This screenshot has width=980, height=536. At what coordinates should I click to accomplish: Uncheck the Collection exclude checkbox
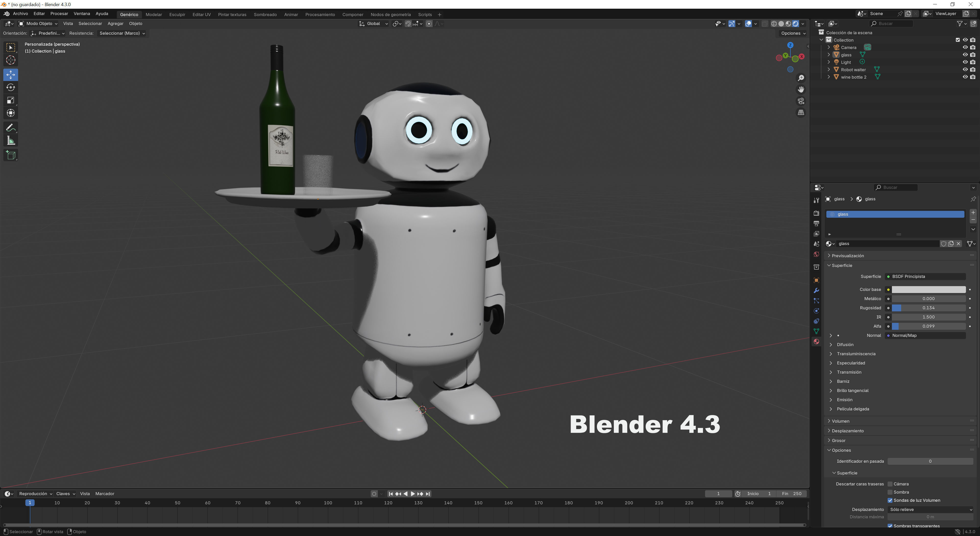tap(958, 40)
